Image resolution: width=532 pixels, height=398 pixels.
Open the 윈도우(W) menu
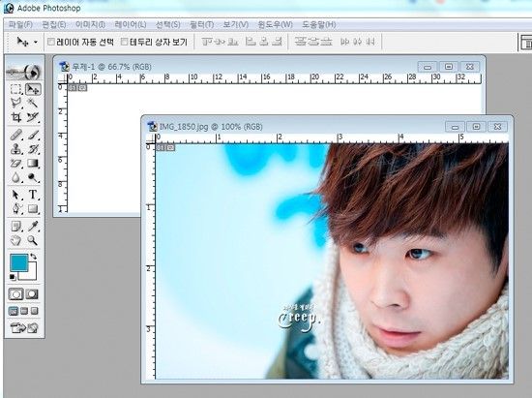275,25
